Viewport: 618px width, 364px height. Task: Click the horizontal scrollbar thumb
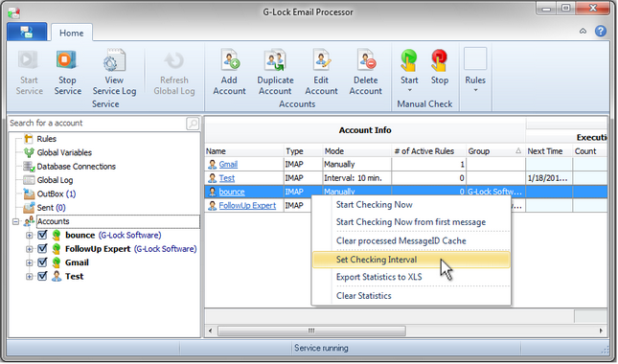(311, 330)
